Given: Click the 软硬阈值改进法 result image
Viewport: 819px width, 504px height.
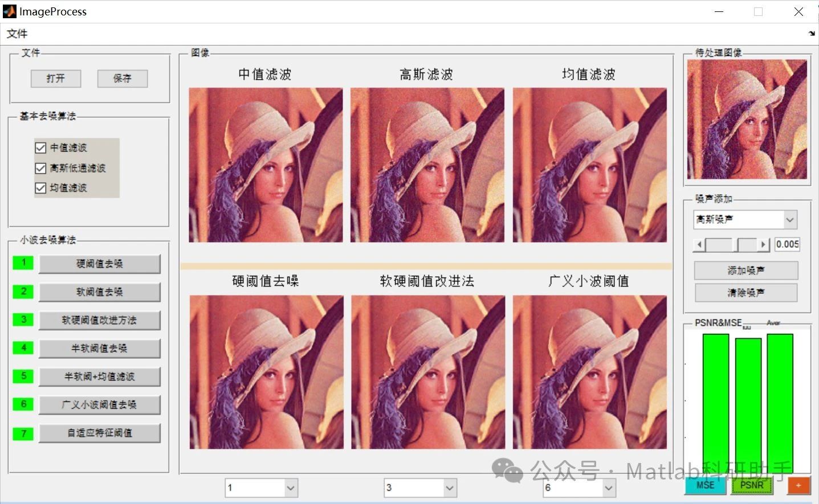Looking at the screenshot, I should click(x=428, y=372).
